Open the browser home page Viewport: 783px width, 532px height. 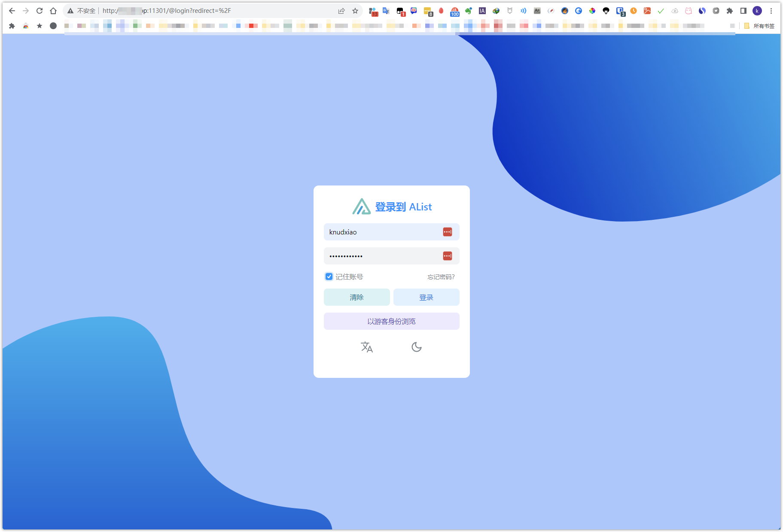pos(53,11)
